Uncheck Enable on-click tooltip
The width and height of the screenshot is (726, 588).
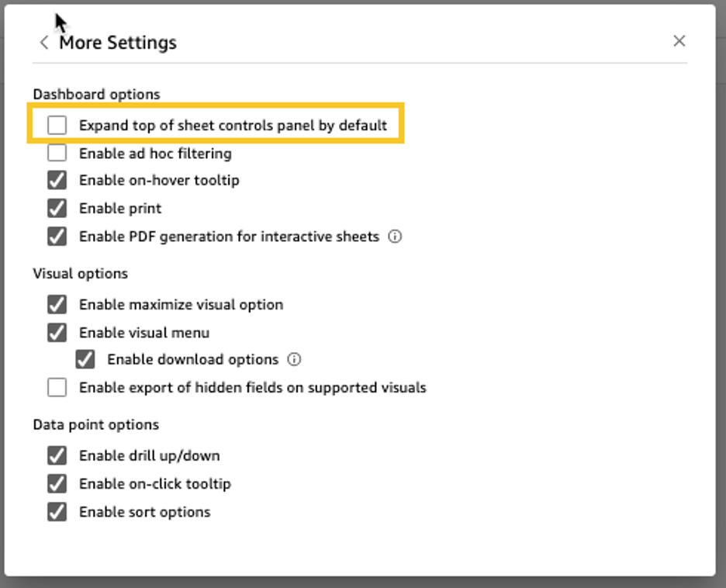(x=57, y=483)
